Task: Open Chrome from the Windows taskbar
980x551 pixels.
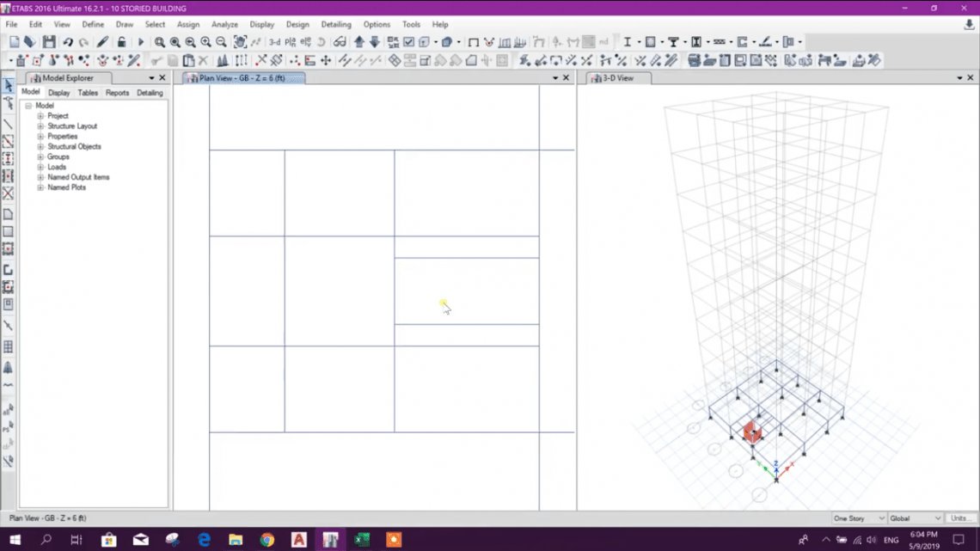Action: pos(266,539)
